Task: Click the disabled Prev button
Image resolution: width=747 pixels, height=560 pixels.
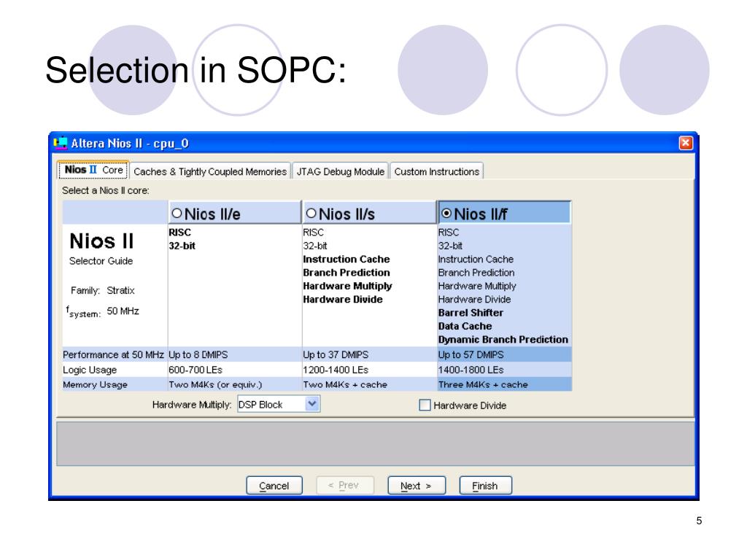Action: (344, 485)
